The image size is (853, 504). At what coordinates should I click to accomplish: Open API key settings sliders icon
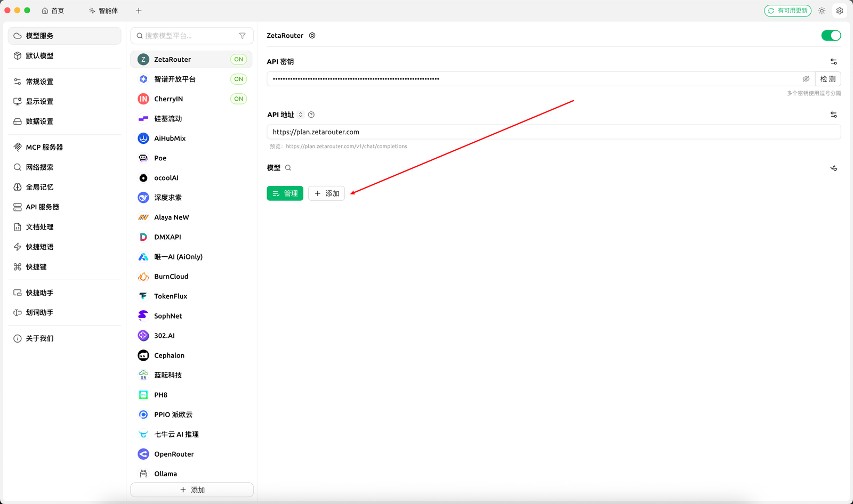pos(834,62)
